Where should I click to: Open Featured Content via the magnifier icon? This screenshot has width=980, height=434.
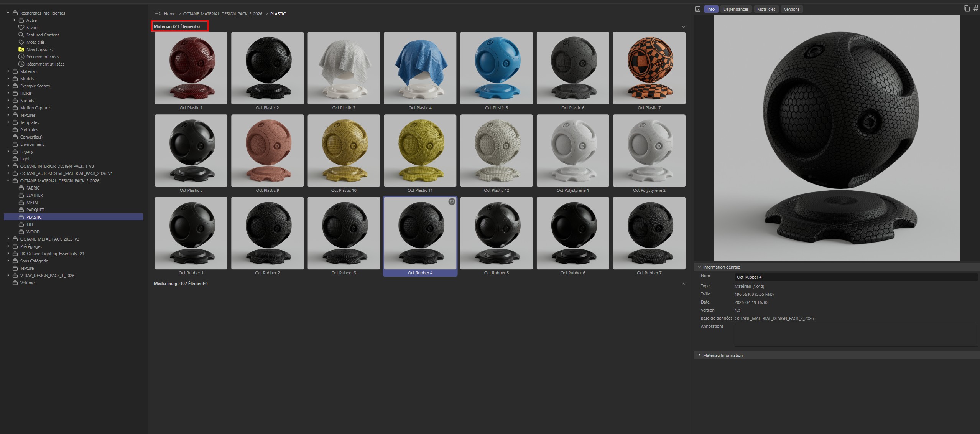tap(22, 35)
